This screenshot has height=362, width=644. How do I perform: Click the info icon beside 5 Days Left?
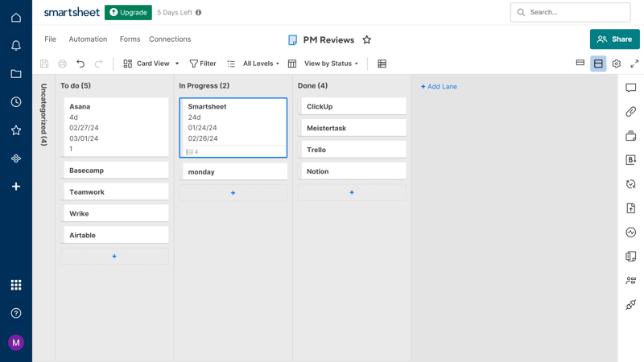point(198,12)
